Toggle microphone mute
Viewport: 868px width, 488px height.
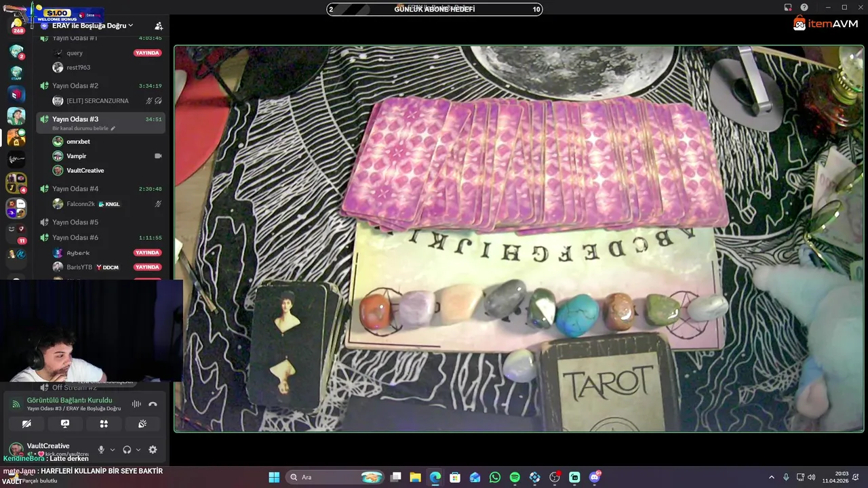[101, 449]
